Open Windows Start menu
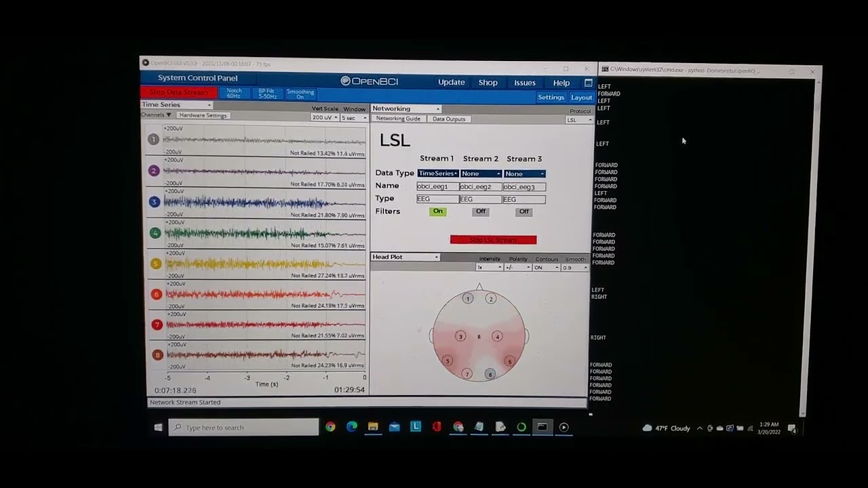This screenshot has height=488, width=868. coord(158,428)
